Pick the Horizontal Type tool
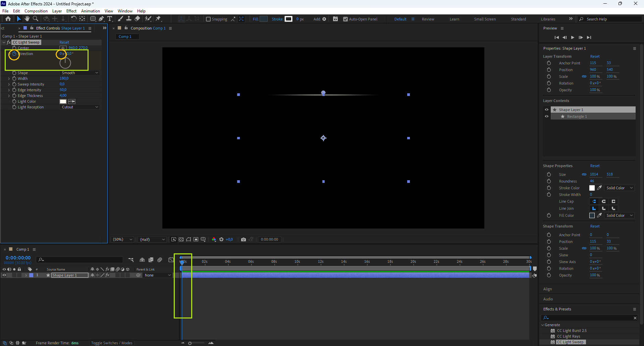 (x=110, y=19)
